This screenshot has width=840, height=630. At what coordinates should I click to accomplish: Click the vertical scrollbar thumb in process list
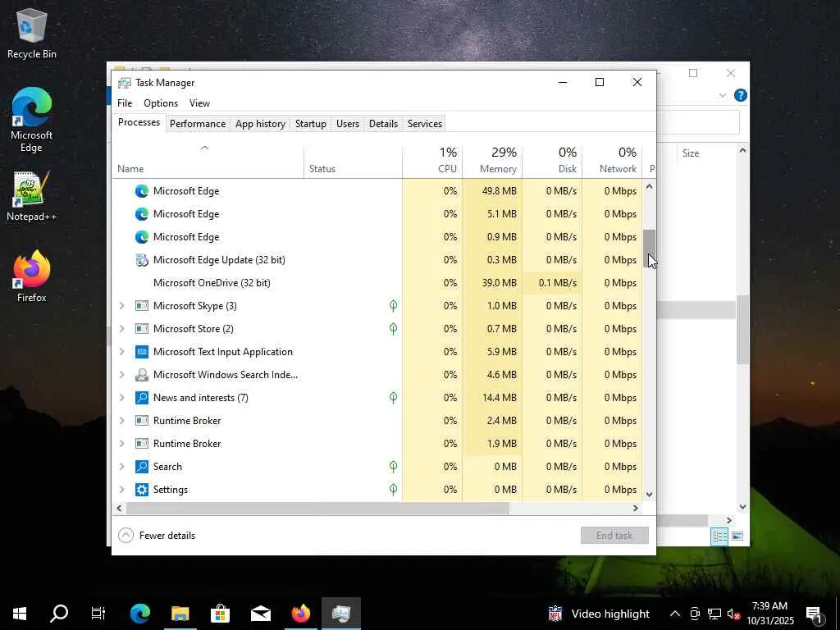649,249
